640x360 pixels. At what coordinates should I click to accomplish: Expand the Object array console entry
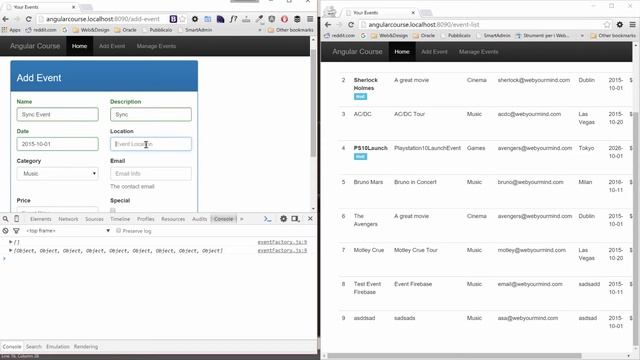10,250
